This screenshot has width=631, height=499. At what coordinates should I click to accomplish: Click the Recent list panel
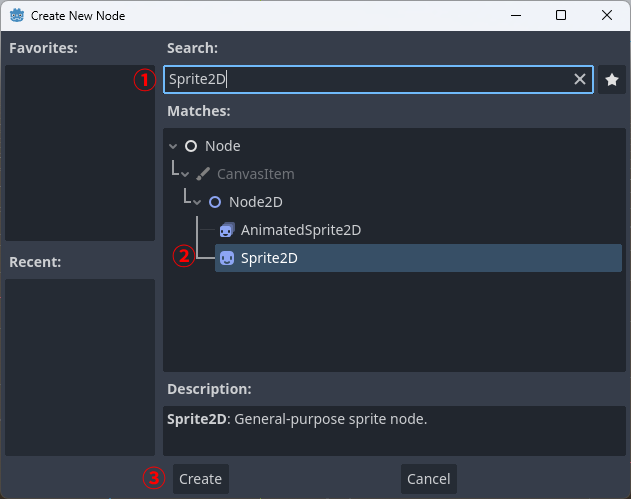pos(80,367)
